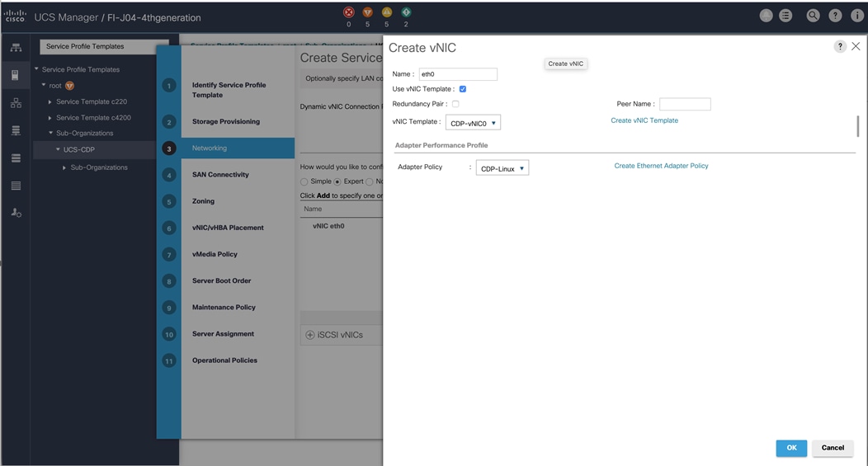Open the Equipment icon in the navigation rail
Screen dimensions: 868x466
pos(16,48)
